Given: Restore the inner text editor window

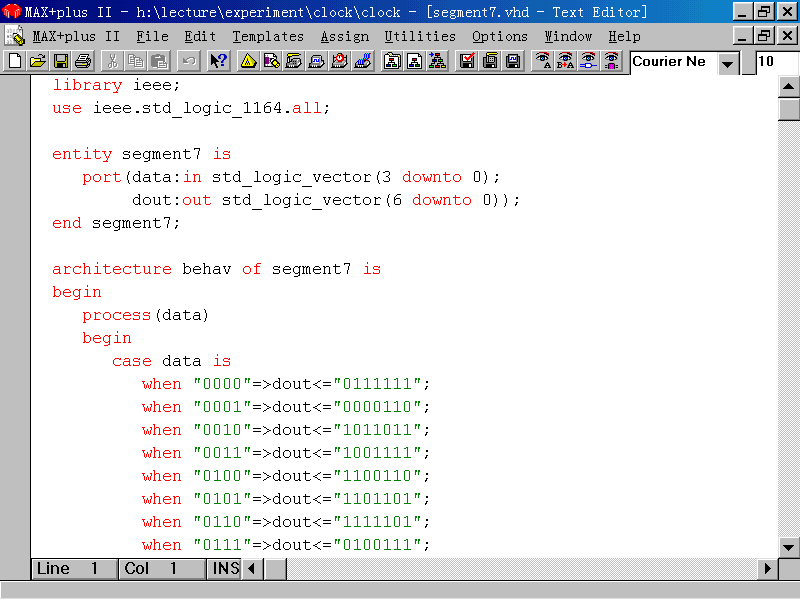Looking at the screenshot, I should 764,36.
